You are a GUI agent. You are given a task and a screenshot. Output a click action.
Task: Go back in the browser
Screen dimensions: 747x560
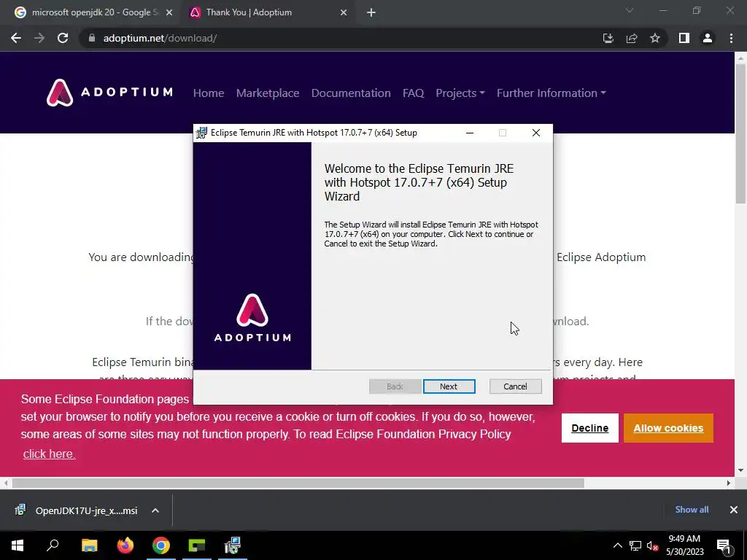[16, 38]
